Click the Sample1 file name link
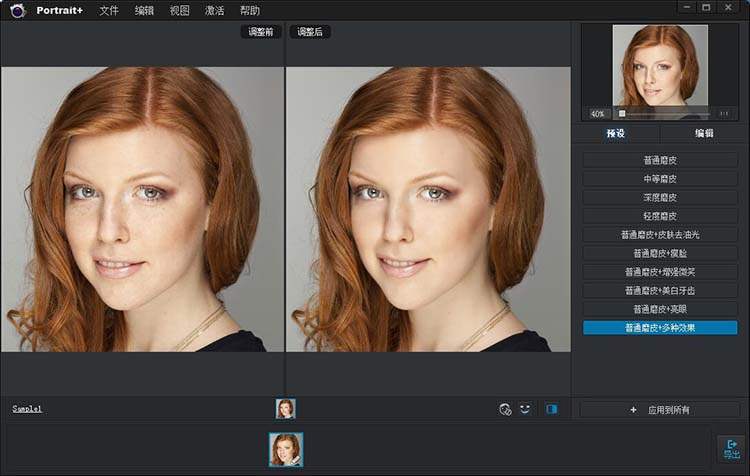 click(x=27, y=409)
